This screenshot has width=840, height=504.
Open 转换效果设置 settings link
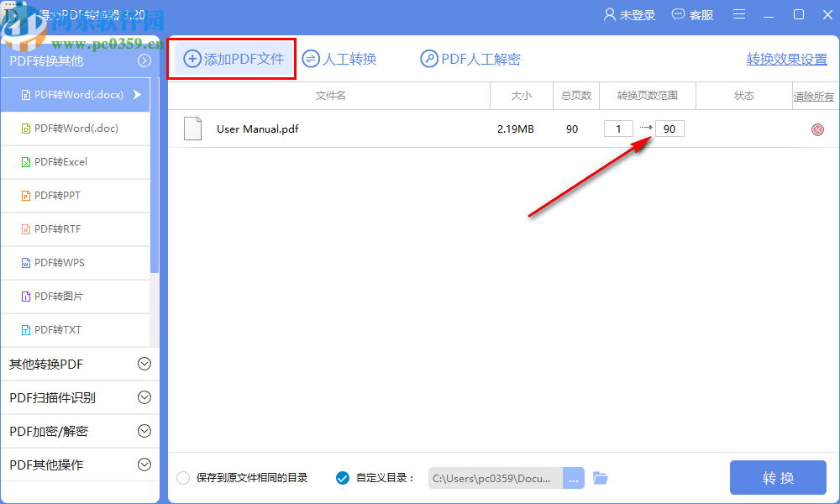(x=786, y=60)
